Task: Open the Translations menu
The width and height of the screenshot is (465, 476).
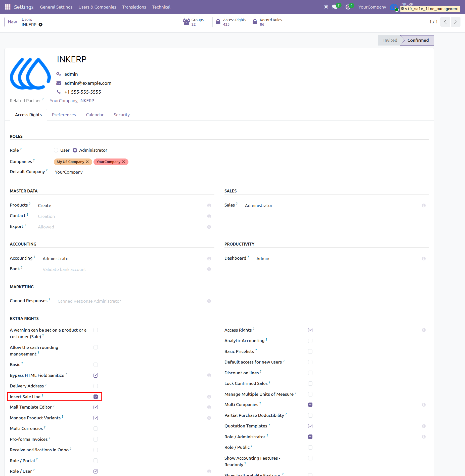Action: click(134, 7)
